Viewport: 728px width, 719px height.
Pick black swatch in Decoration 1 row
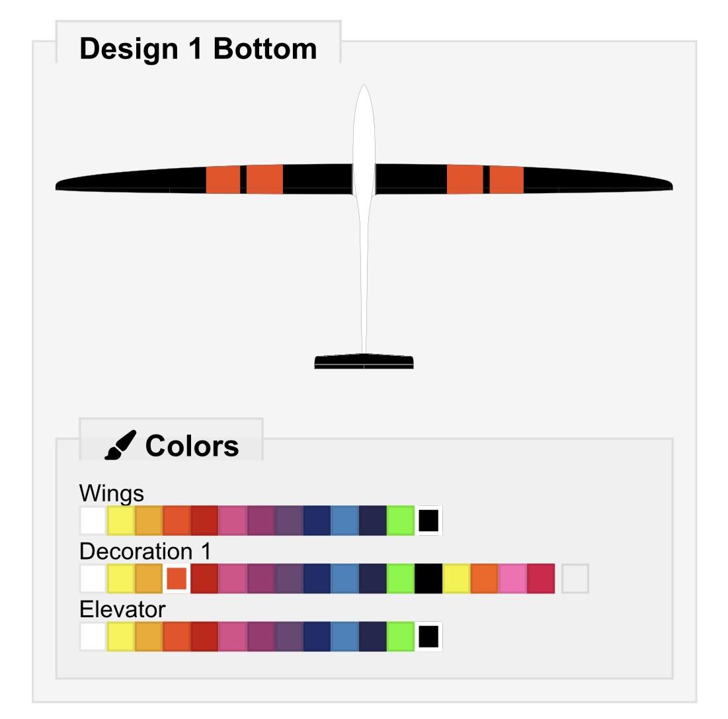tap(428, 579)
